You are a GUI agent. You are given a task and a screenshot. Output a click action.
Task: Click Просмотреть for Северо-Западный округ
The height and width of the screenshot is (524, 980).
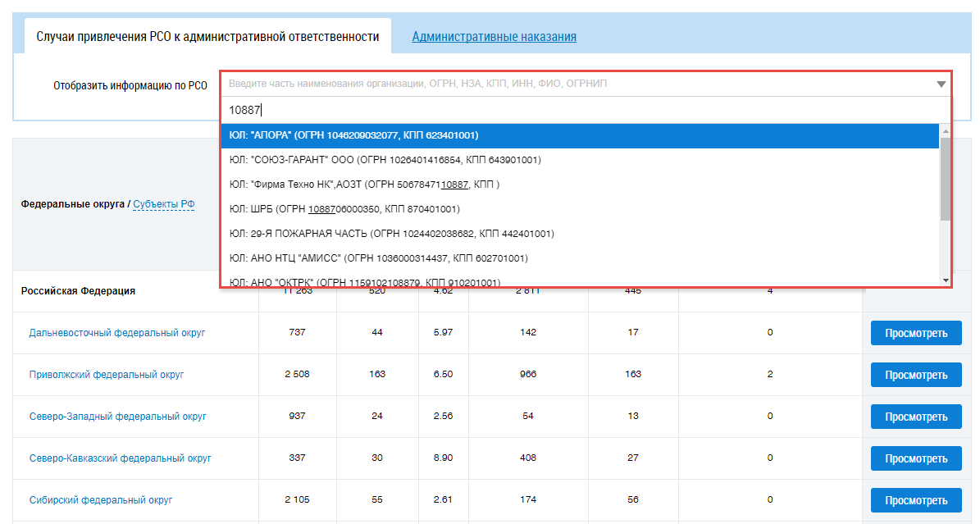click(915, 417)
